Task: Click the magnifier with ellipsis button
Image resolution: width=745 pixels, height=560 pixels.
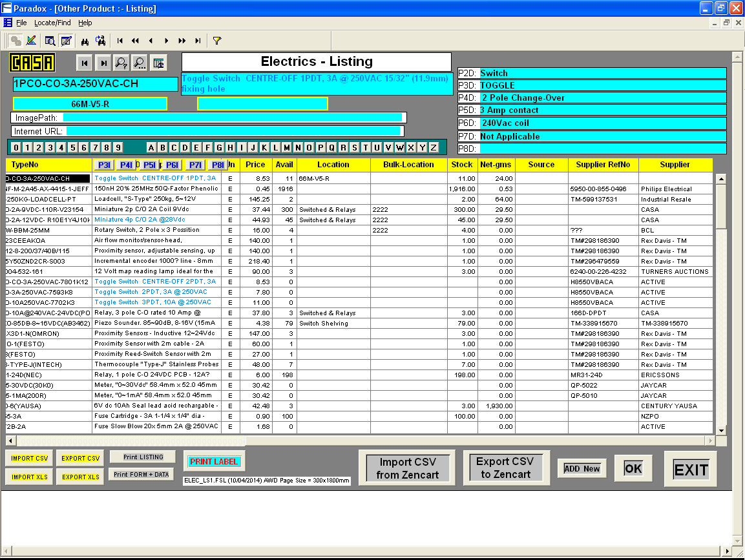Action: point(140,63)
